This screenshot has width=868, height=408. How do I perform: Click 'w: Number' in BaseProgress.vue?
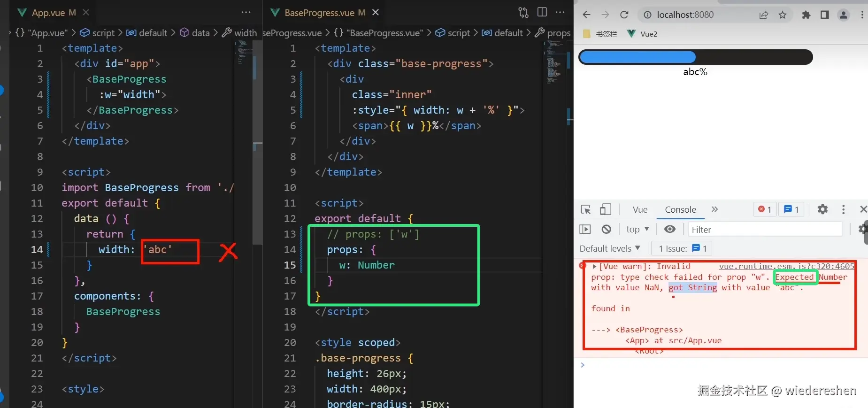(367, 265)
